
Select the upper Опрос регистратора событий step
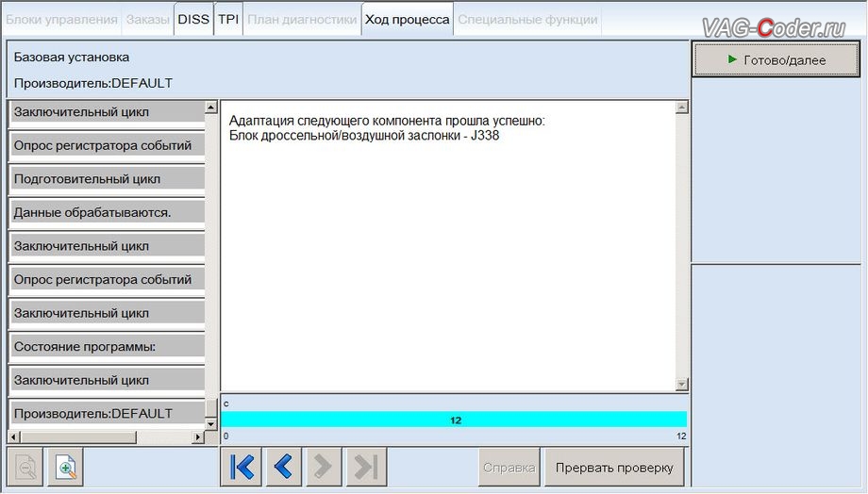[x=108, y=145]
